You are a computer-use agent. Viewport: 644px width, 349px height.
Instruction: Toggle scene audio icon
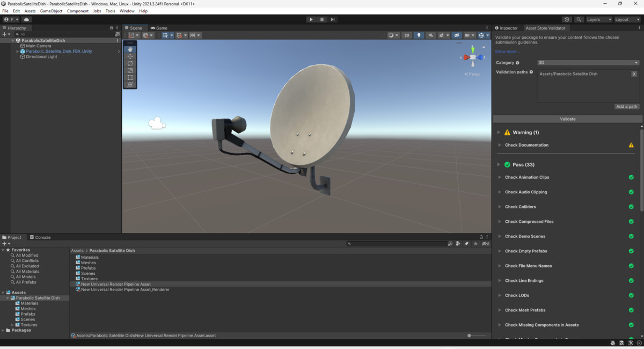(x=431, y=35)
